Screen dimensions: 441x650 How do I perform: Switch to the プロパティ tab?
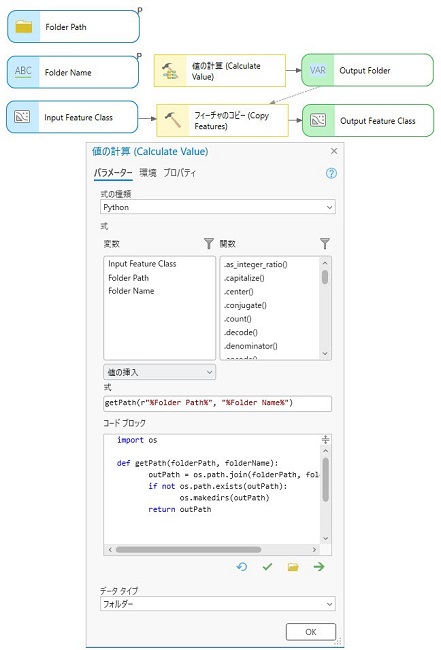click(x=179, y=173)
